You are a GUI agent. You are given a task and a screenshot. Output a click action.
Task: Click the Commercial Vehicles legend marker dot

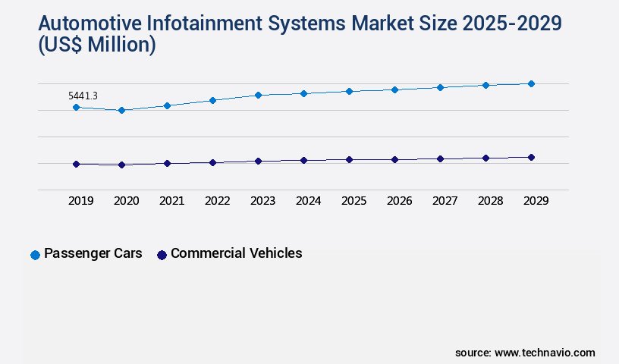pyautogui.click(x=161, y=255)
